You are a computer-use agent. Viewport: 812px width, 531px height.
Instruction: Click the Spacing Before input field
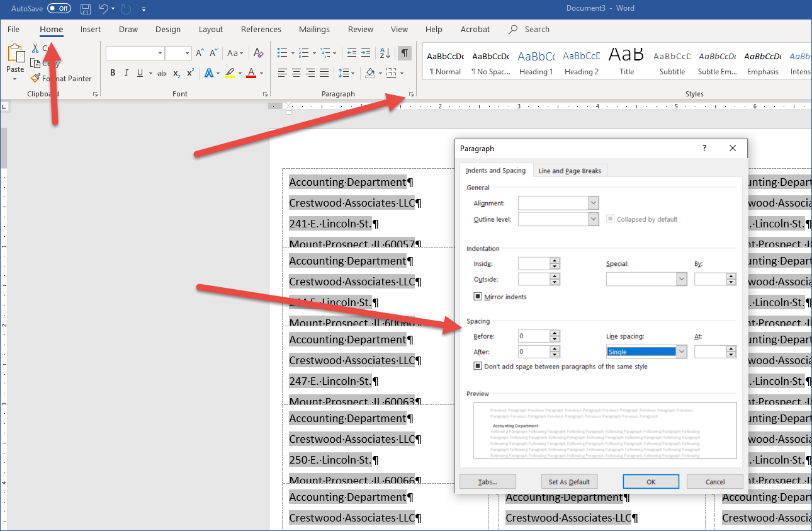coord(534,336)
